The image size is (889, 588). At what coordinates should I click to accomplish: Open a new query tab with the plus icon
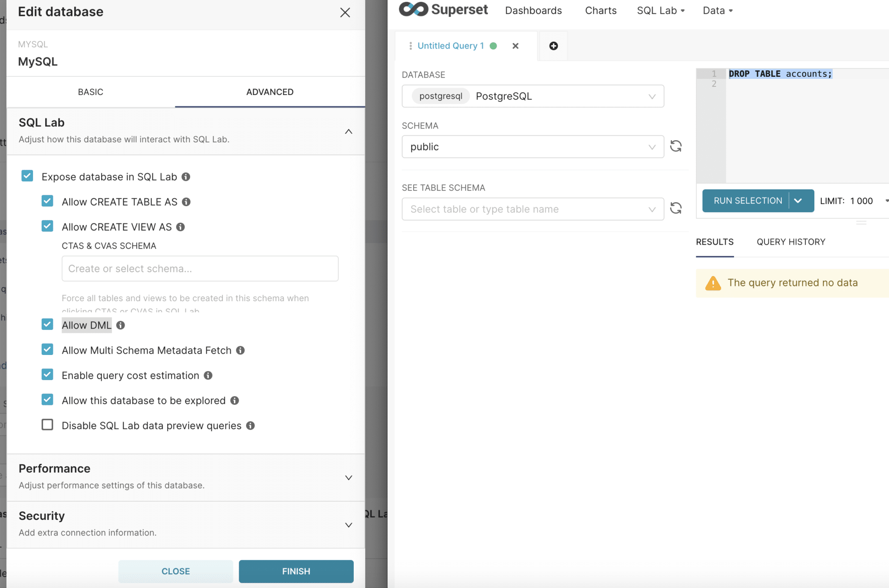coord(553,46)
